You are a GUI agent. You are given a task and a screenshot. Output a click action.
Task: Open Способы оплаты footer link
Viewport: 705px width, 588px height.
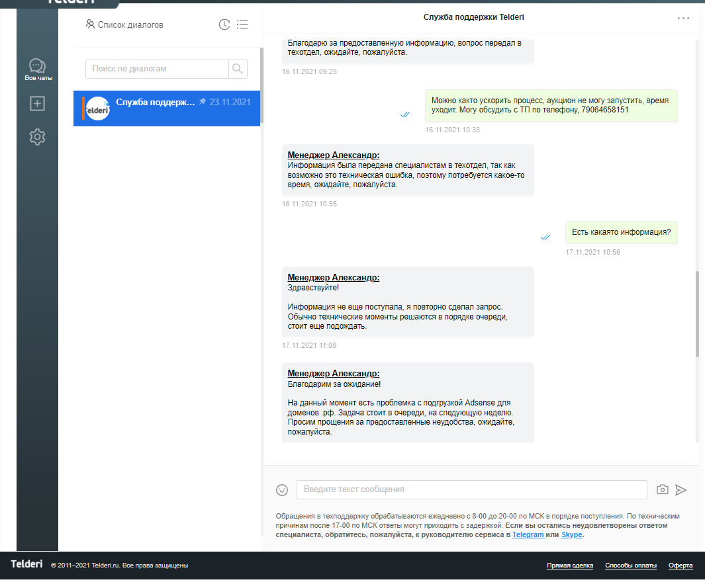click(x=630, y=566)
